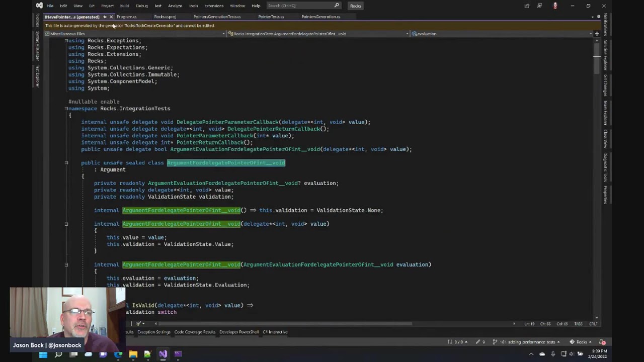Open the View menu
Screen dimensions: 644x362
[x=78, y=6]
